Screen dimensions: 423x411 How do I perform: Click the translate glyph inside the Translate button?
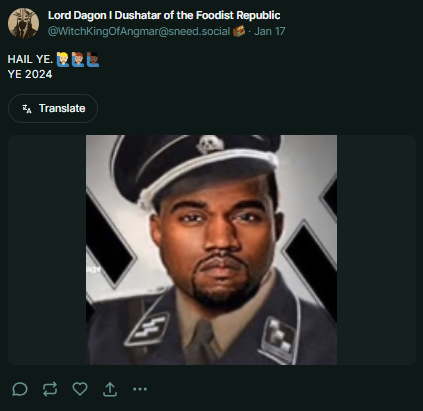click(27, 108)
